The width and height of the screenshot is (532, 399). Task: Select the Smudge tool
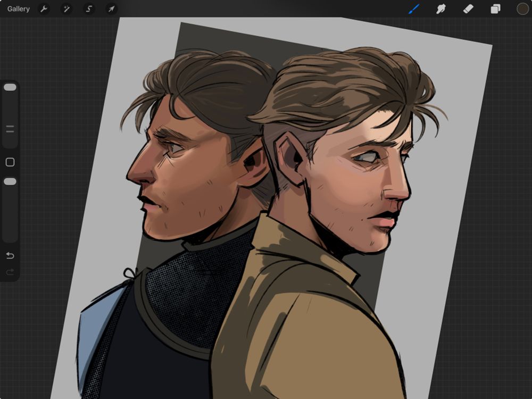[440, 9]
